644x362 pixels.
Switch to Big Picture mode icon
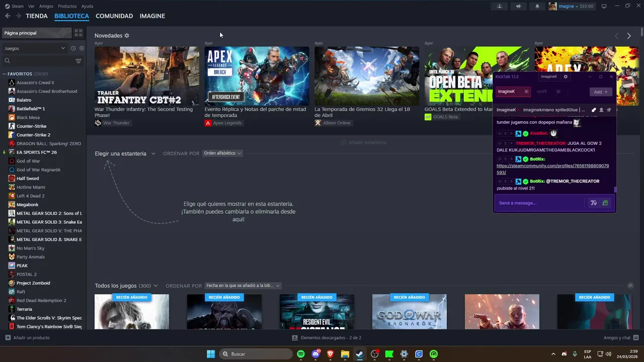604,7
